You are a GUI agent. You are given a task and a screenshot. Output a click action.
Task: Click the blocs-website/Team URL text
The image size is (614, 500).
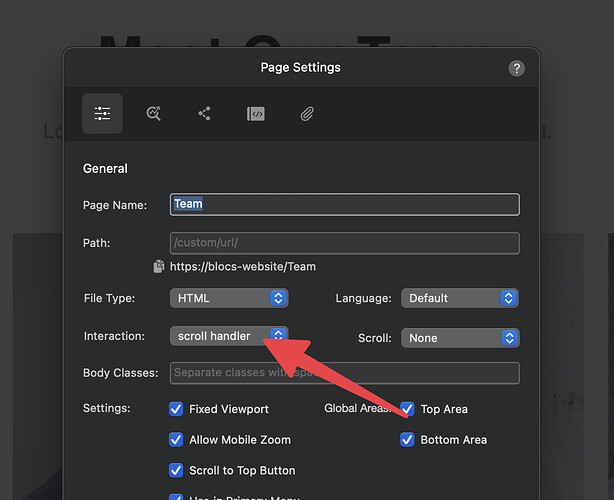[242, 267]
